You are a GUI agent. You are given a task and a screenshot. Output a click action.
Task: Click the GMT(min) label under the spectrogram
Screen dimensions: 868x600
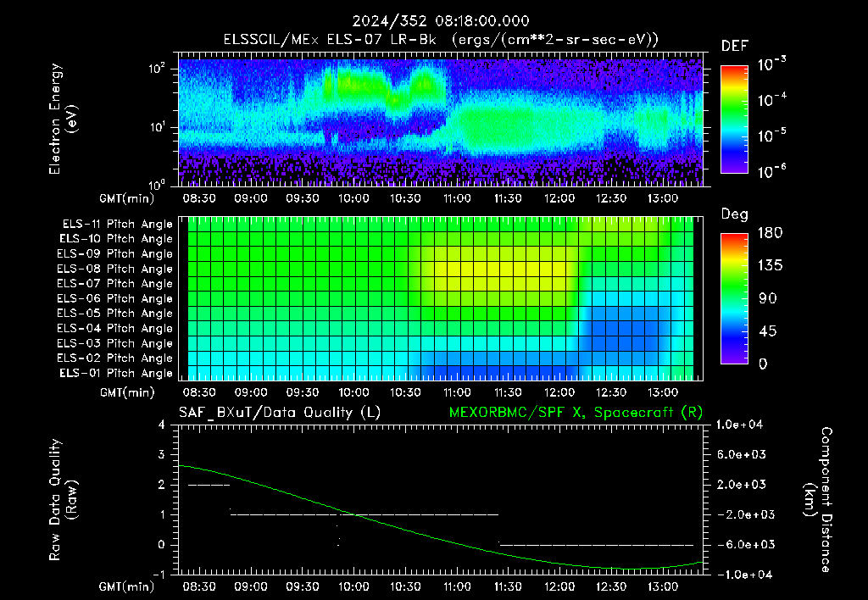tap(127, 198)
